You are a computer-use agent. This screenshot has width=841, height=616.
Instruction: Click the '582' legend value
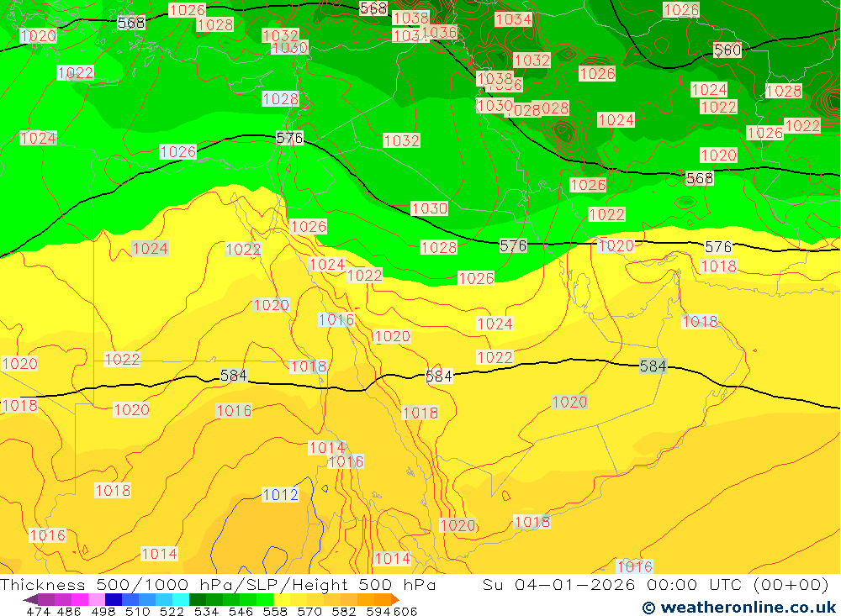[343, 611]
